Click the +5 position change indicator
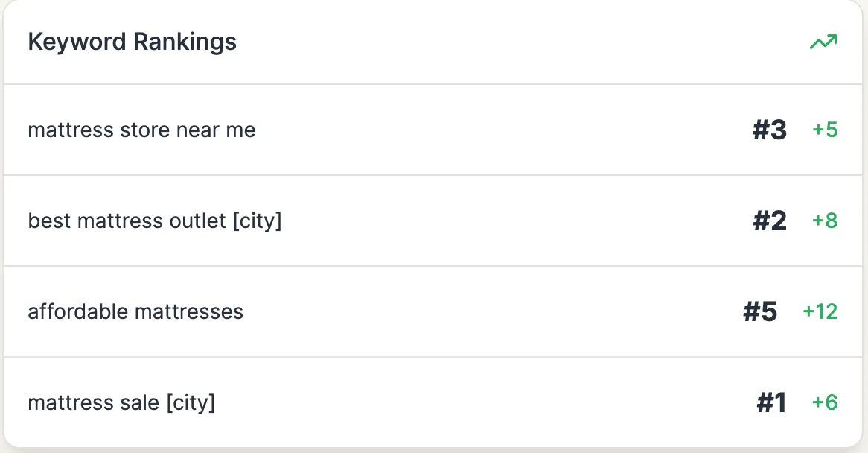This screenshot has height=453, width=868. click(825, 130)
